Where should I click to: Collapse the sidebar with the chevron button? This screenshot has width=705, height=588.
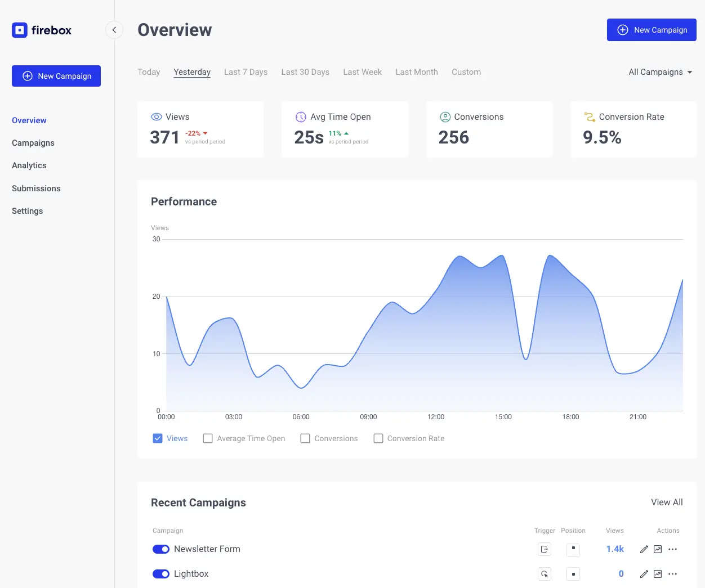(x=114, y=30)
